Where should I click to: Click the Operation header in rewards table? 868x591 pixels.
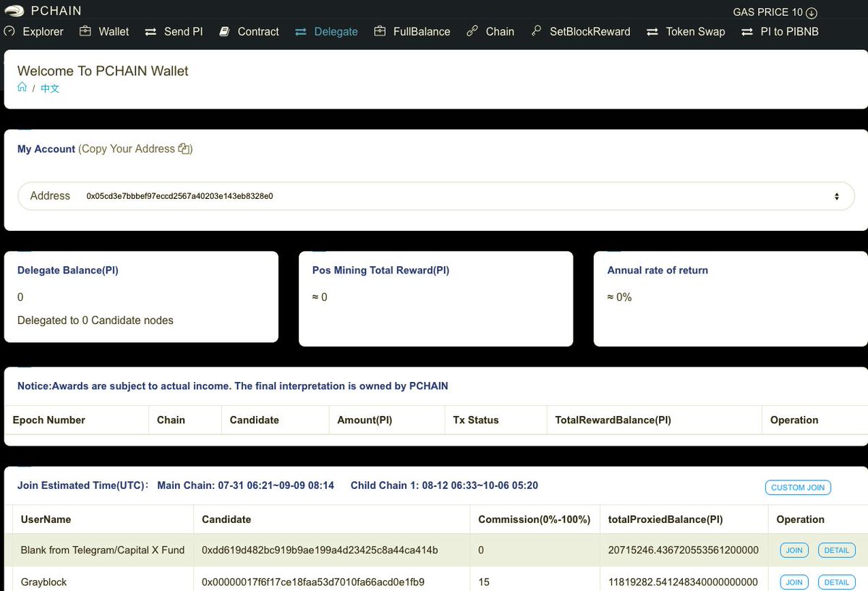tap(794, 420)
